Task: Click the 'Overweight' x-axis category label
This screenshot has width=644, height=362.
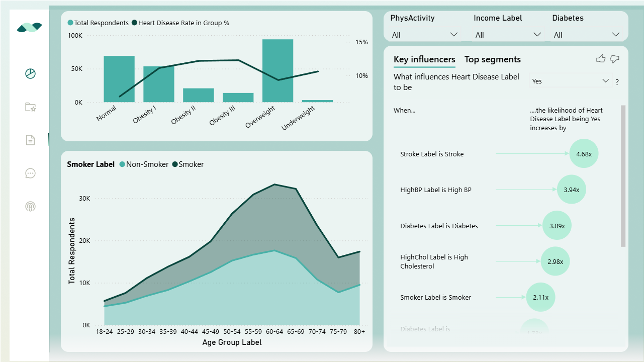Action: [261, 116]
